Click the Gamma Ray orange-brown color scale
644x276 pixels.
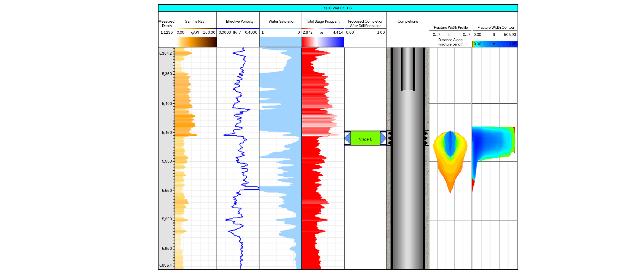click(x=196, y=42)
